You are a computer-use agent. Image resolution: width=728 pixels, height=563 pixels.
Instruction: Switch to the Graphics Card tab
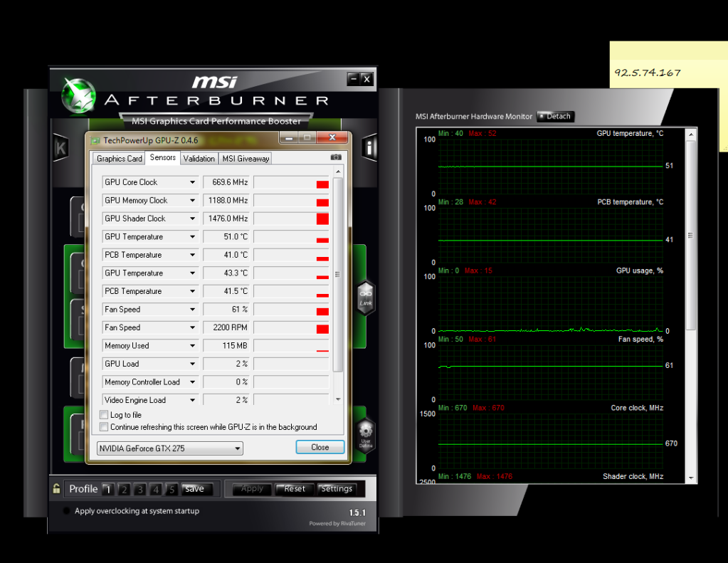[120, 159]
